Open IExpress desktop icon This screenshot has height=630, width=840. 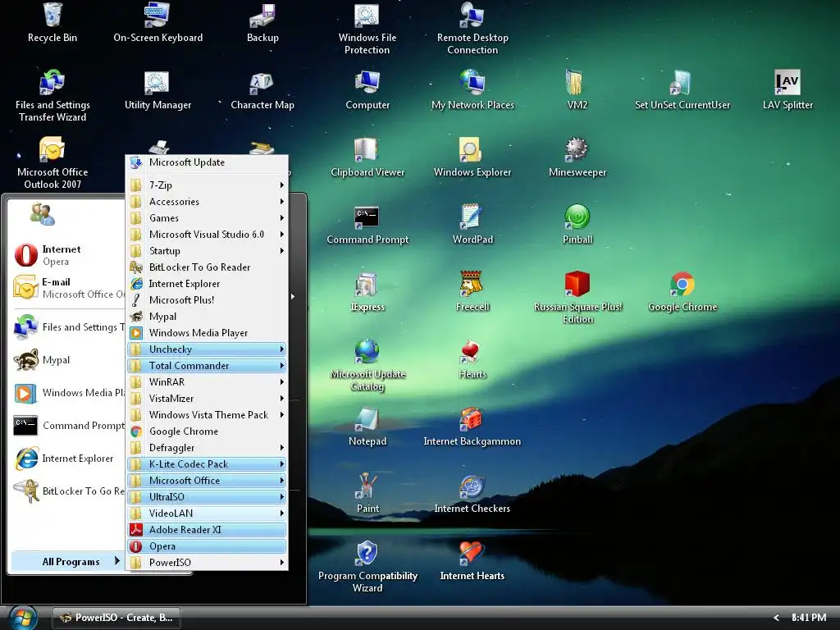point(367,292)
